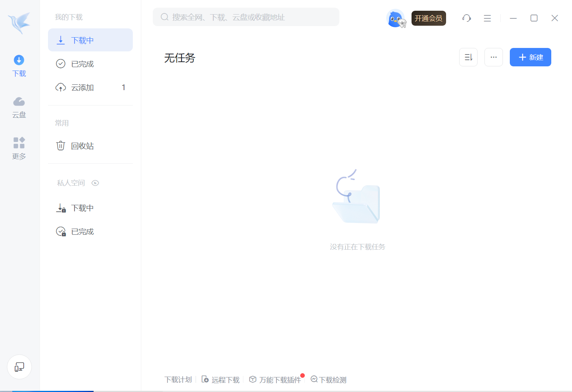This screenshot has width=572, height=392.
Task: Click the device connection icon at bottom left
Action: point(19,367)
